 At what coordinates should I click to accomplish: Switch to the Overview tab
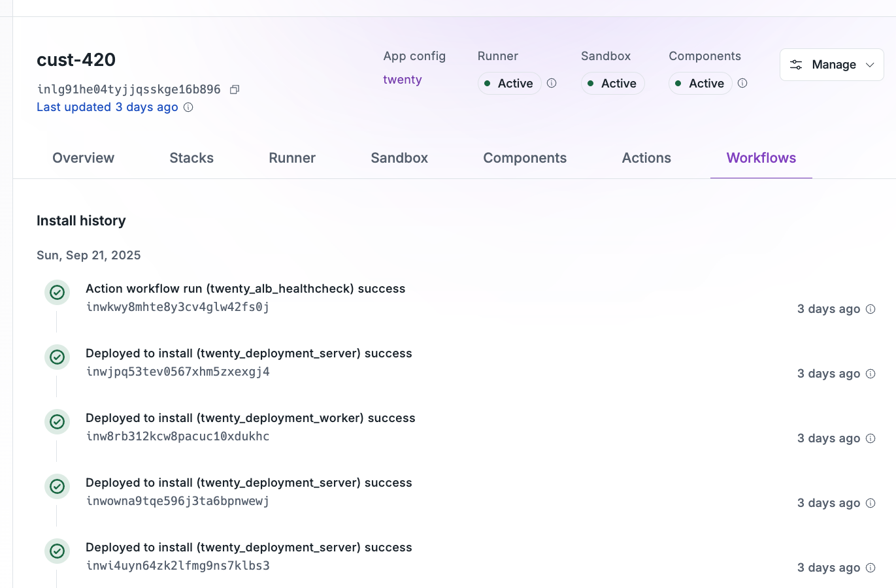pos(83,157)
